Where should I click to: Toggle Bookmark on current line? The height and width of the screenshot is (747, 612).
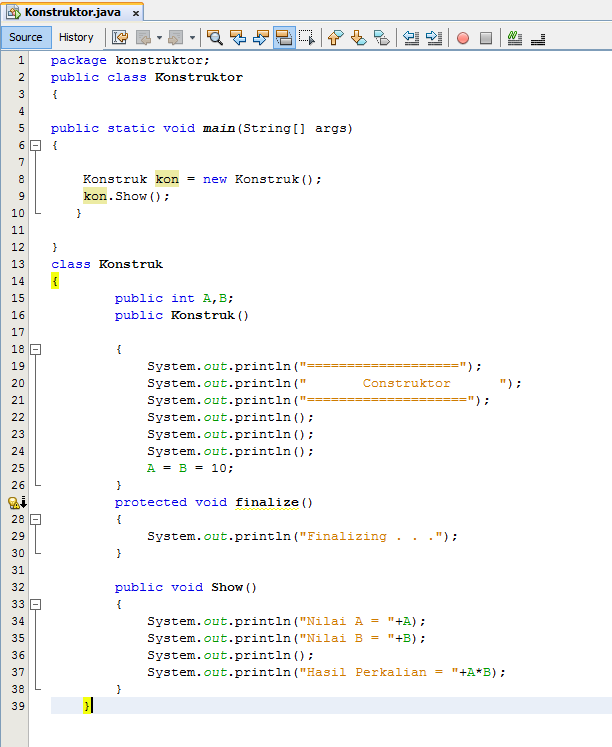coord(381,37)
